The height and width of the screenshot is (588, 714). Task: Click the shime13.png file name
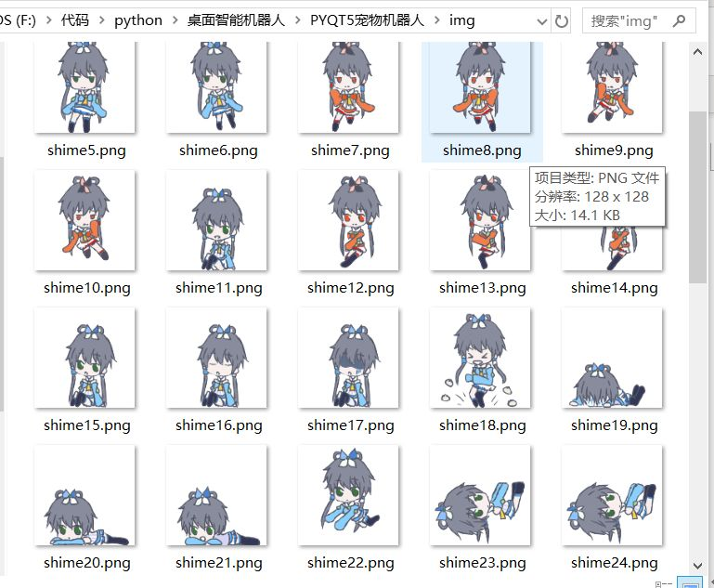[483, 288]
